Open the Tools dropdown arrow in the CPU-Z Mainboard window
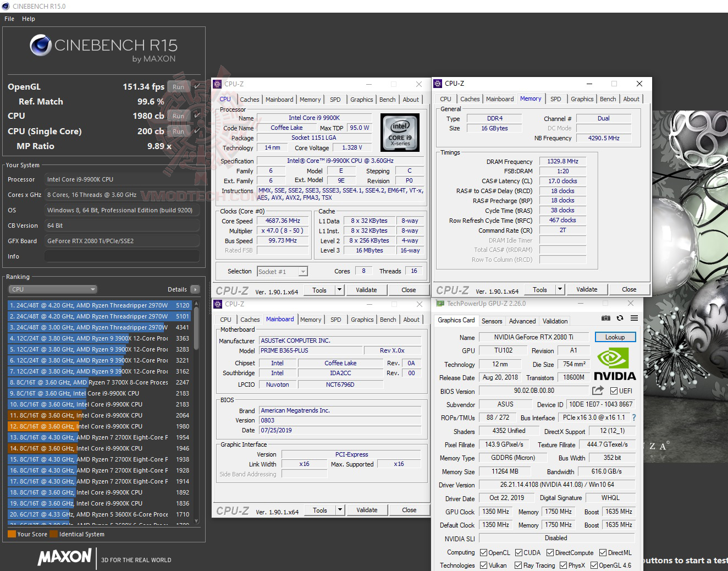This screenshot has width=728, height=571. point(340,510)
